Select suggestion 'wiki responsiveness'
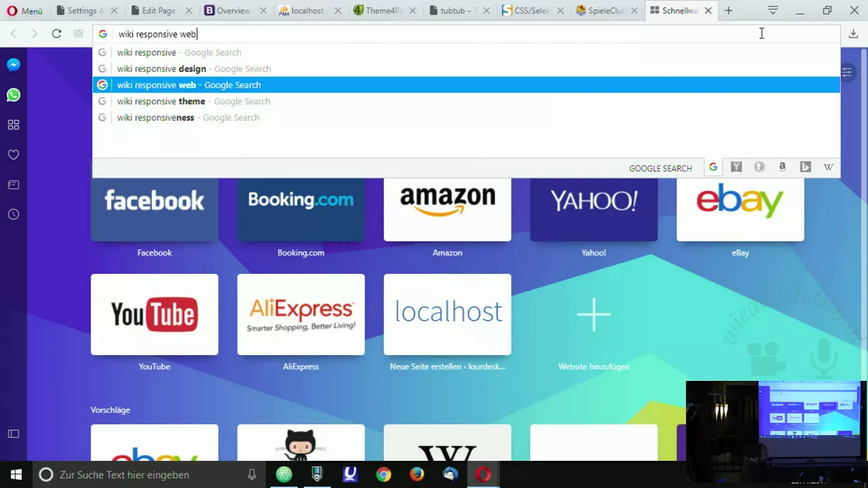The height and width of the screenshot is (488, 868). coord(466,117)
